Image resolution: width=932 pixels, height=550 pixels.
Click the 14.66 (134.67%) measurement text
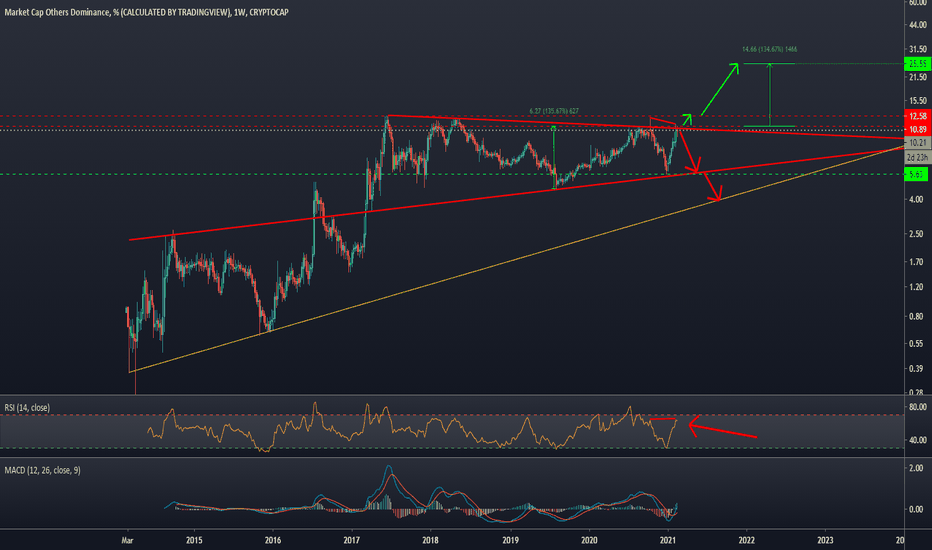click(769, 49)
